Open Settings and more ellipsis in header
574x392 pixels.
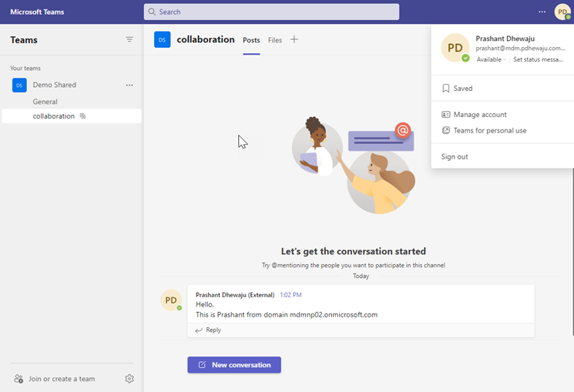(x=542, y=12)
